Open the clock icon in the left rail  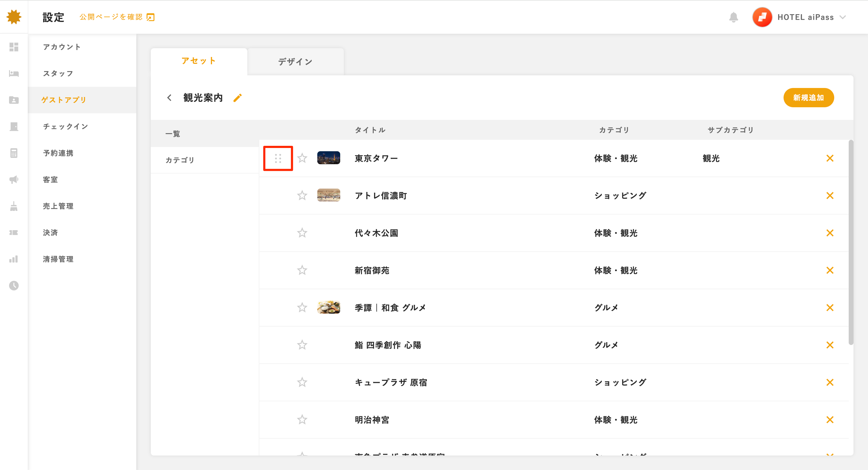[14, 286]
